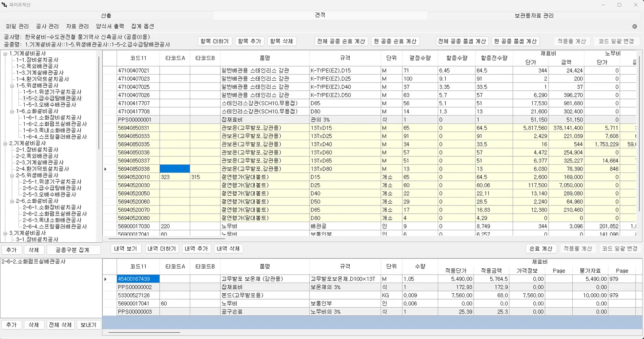Collapse the 2-6.소화설비공사 node

[x=12, y=201]
